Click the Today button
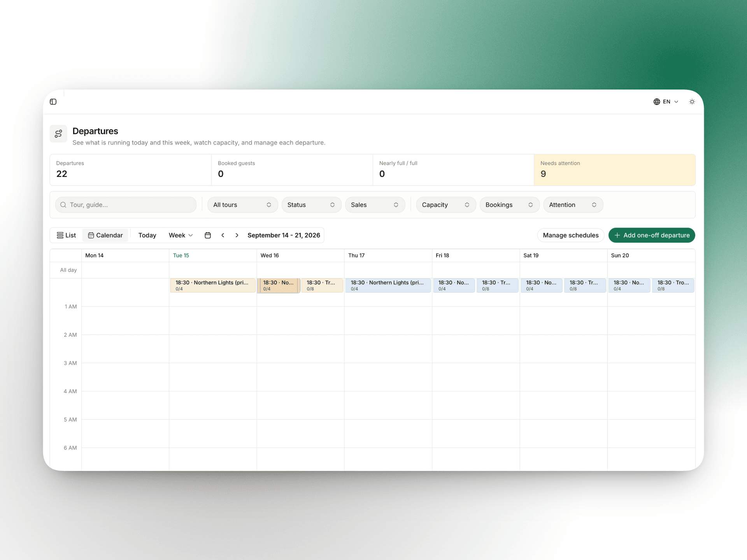Viewport: 747px width, 560px height. [147, 235]
